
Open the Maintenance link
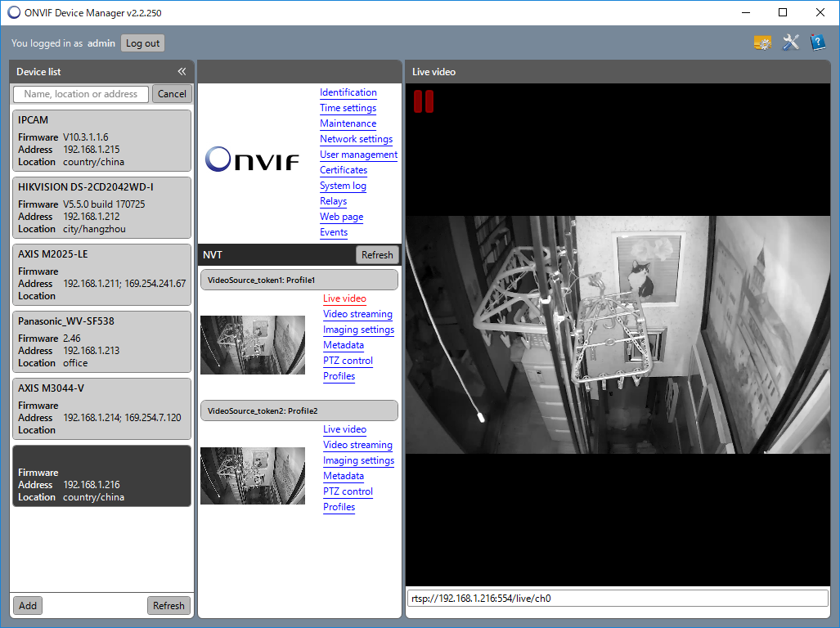[x=348, y=123]
